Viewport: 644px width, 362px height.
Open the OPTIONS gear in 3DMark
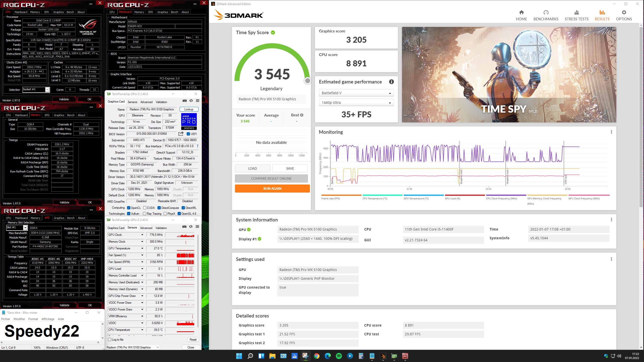click(x=624, y=15)
